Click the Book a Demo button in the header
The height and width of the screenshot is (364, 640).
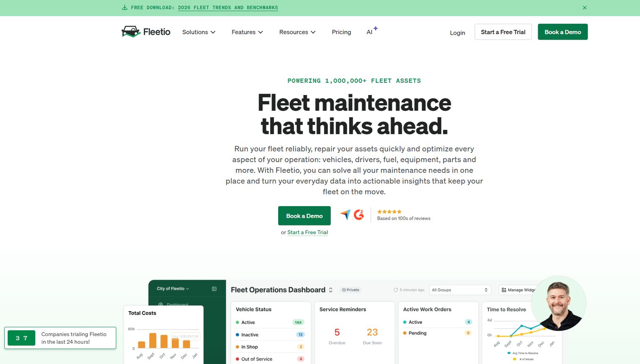pyautogui.click(x=563, y=32)
